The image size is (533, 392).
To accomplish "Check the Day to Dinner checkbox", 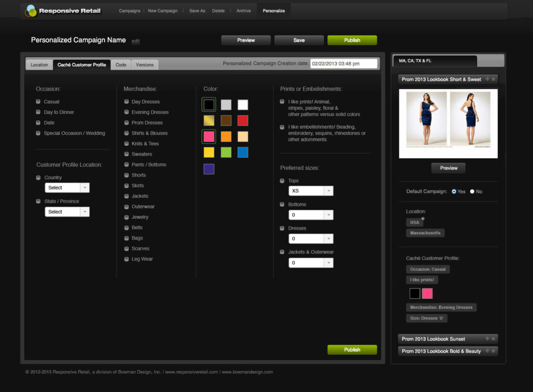I will click(38, 112).
